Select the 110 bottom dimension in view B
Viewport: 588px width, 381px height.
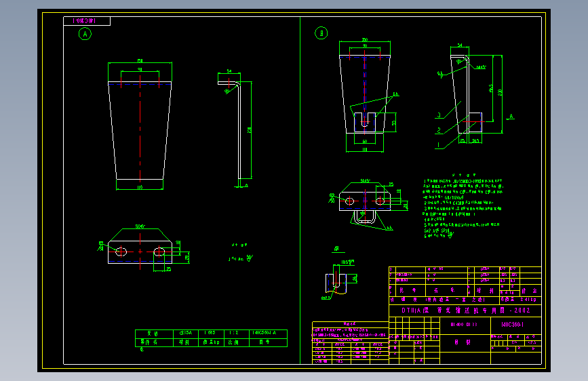tap(364, 149)
